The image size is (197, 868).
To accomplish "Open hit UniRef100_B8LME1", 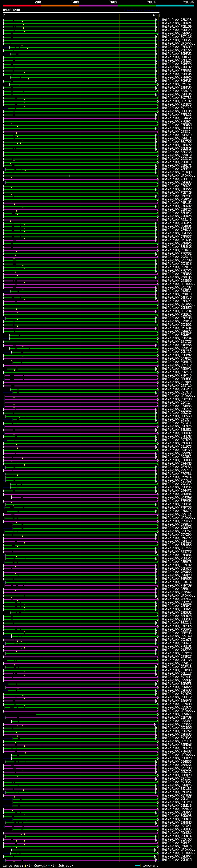I will click(x=177, y=430).
